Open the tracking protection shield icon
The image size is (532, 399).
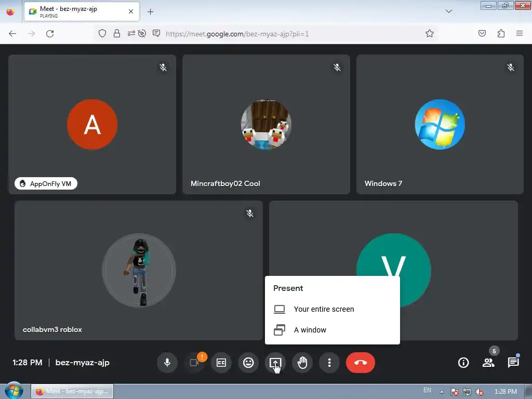(102, 33)
